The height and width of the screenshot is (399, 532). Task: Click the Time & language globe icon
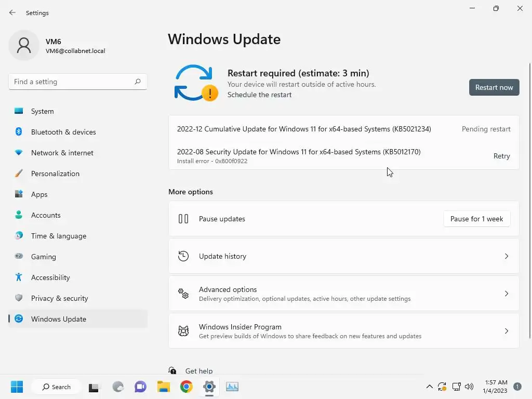click(x=19, y=235)
